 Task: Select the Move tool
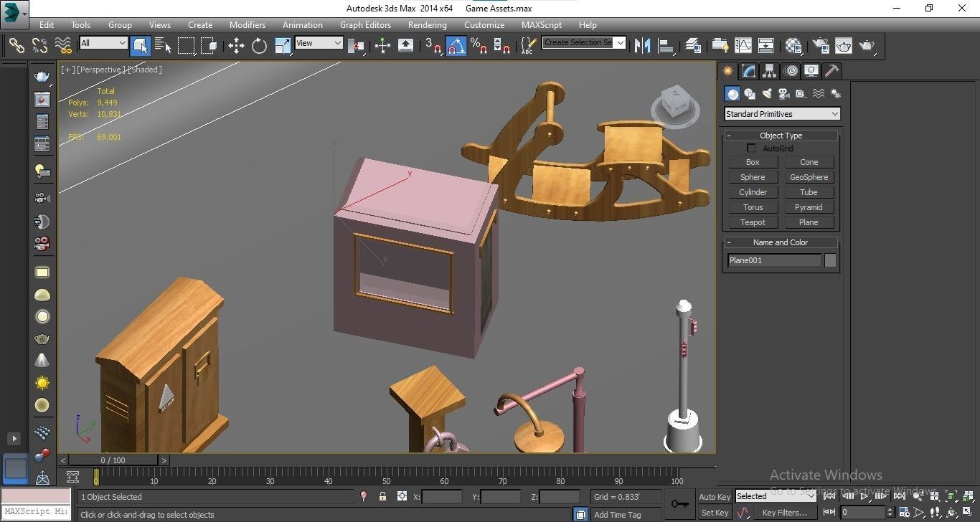[x=236, y=46]
